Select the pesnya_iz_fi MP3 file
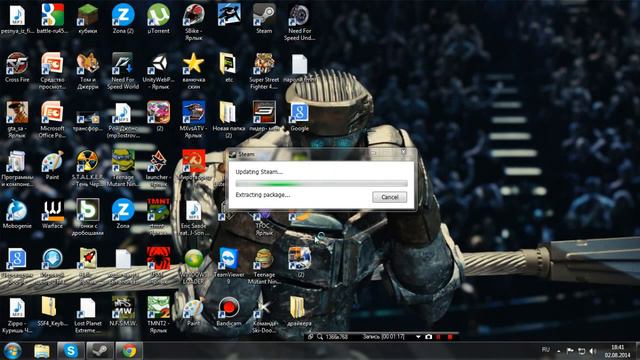This screenshot has height=360, width=640. 17,19
